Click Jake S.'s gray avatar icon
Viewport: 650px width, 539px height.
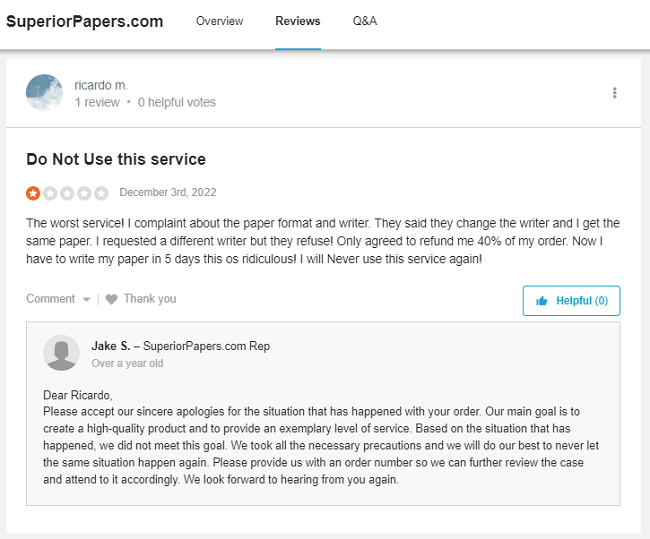coord(62,353)
